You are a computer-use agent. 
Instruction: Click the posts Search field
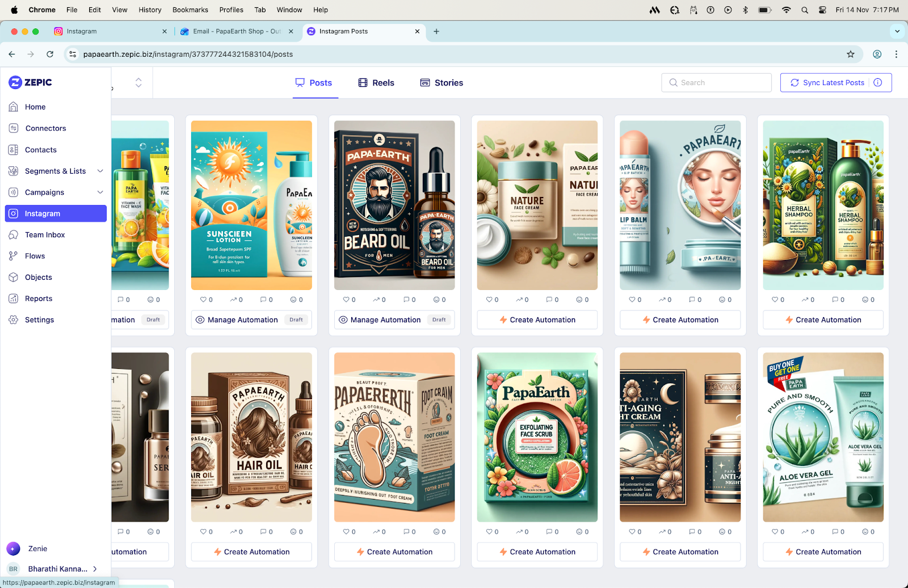click(716, 82)
